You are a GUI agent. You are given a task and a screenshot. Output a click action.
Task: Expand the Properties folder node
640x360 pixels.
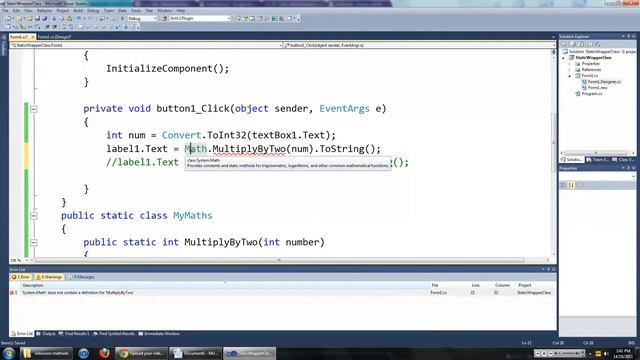570,64
